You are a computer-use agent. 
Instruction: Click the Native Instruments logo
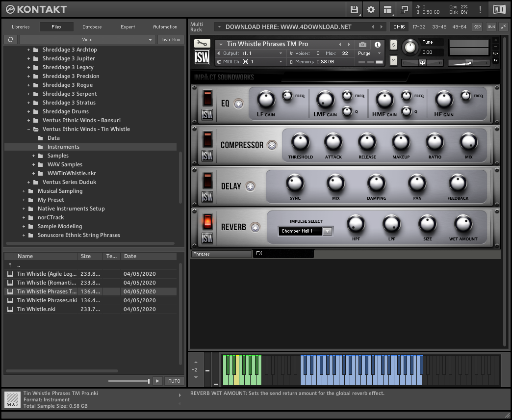click(499, 9)
